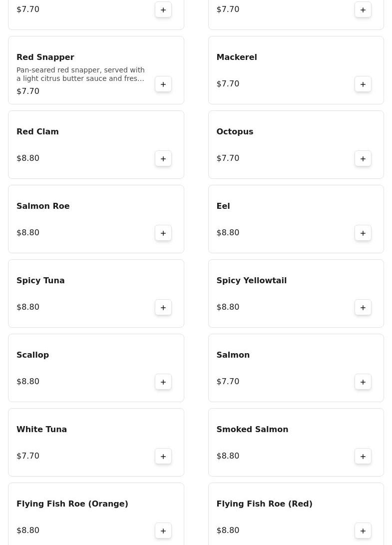The image size is (392, 545).
Task: Add Salmon Roe to the order
Action: (163, 233)
